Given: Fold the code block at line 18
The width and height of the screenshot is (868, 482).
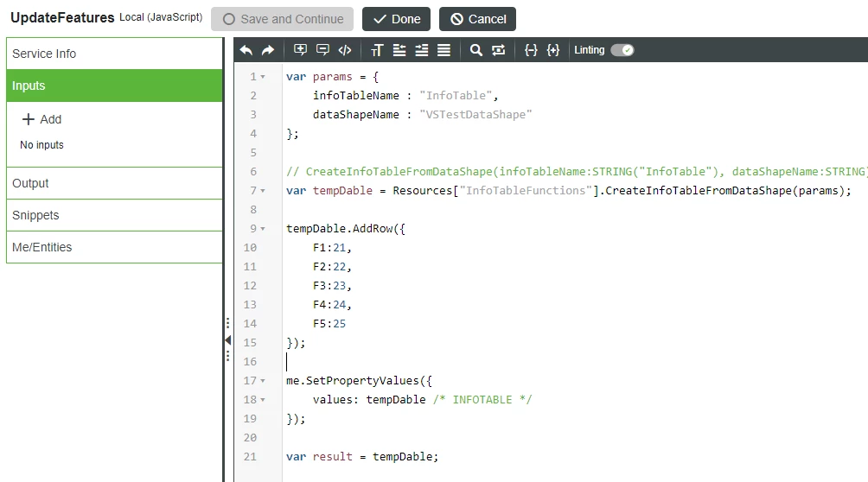Looking at the screenshot, I should (263, 400).
